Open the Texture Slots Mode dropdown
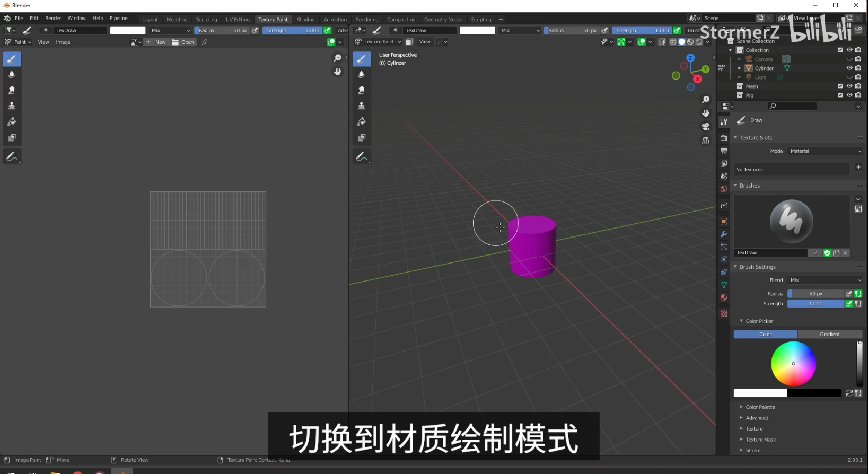 pyautogui.click(x=826, y=151)
